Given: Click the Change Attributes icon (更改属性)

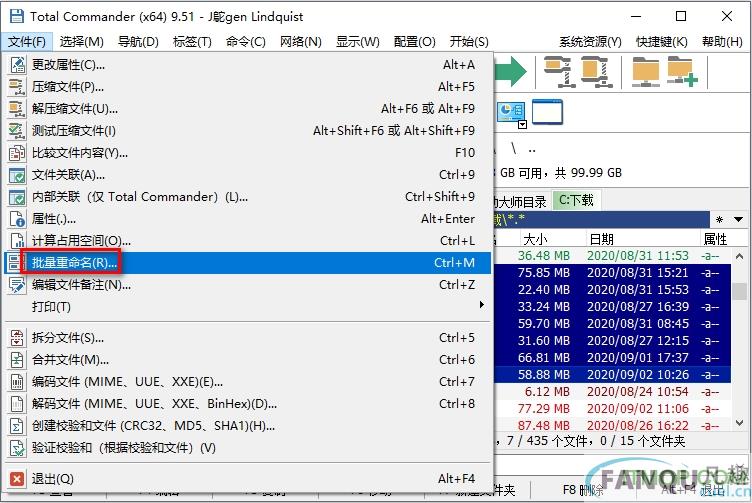Looking at the screenshot, I should coord(17,65).
